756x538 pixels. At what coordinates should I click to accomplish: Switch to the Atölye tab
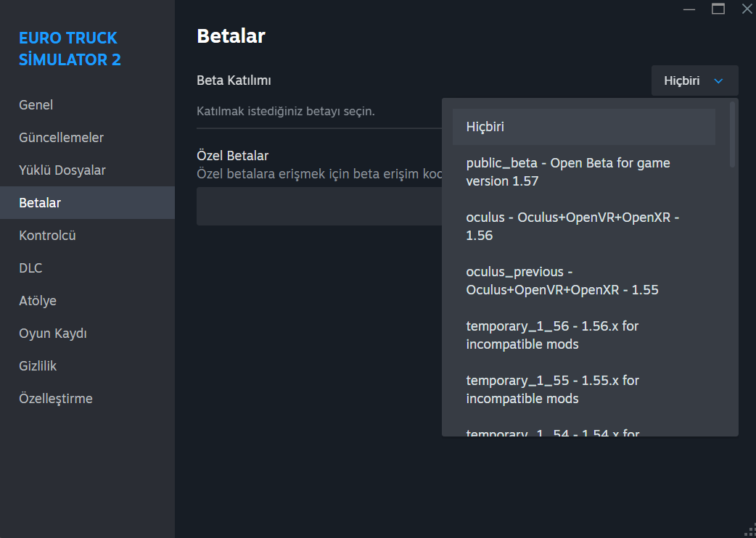(x=87, y=301)
